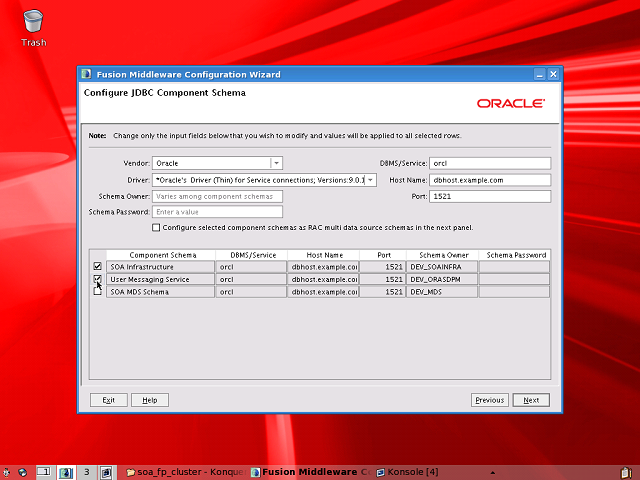Click Schema Password cell for SOA Infrastructure
The image size is (640, 480).
click(x=514, y=267)
